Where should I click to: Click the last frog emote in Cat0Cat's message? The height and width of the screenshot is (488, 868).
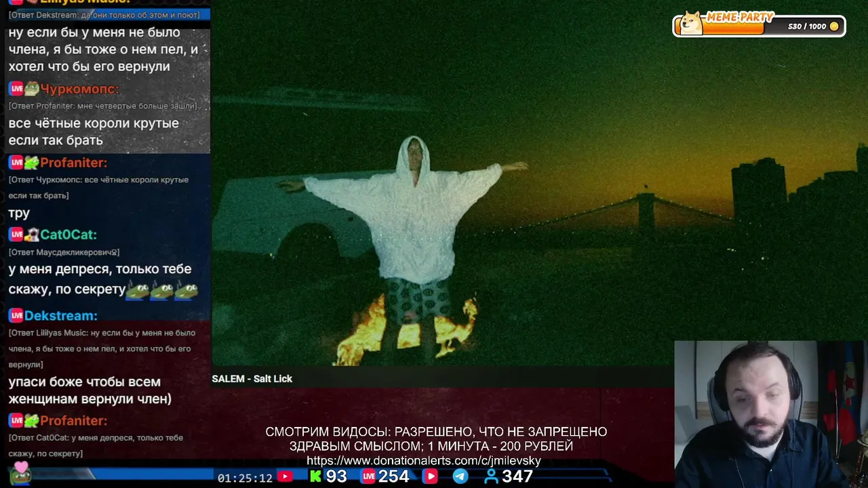coord(186,290)
